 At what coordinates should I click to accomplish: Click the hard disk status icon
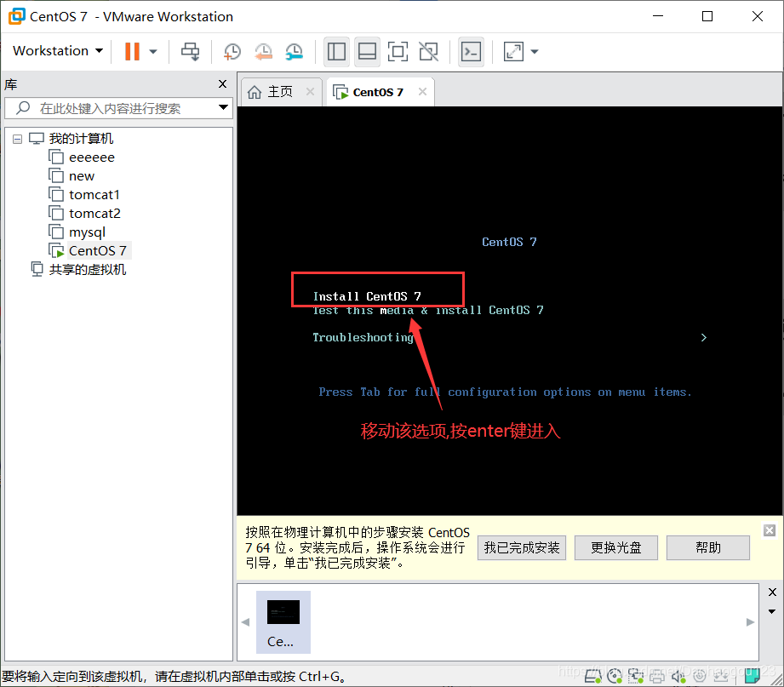click(x=593, y=676)
